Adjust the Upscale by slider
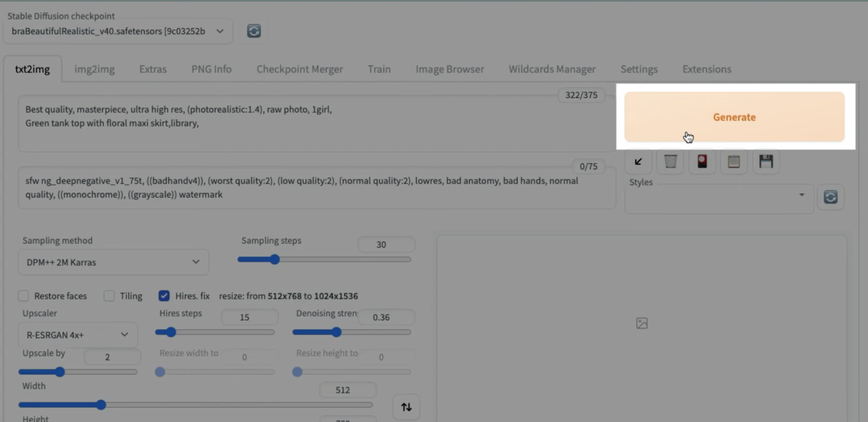The image size is (868, 422). 78,372
